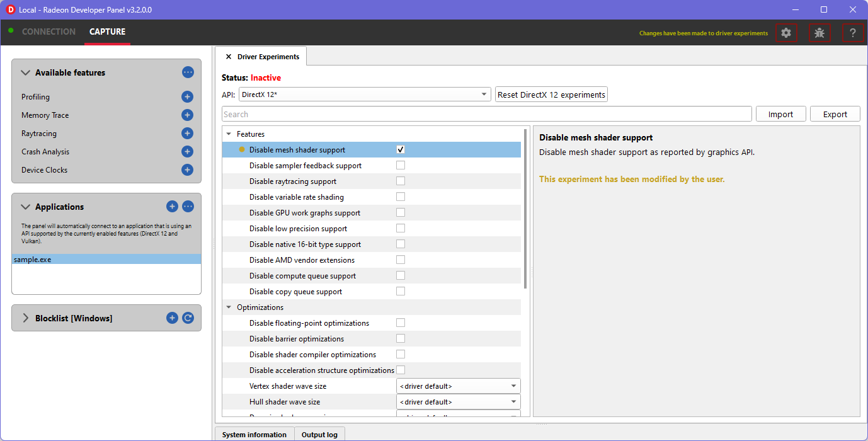868x441 pixels.
Task: Open the settings gear icon
Action: (786, 32)
